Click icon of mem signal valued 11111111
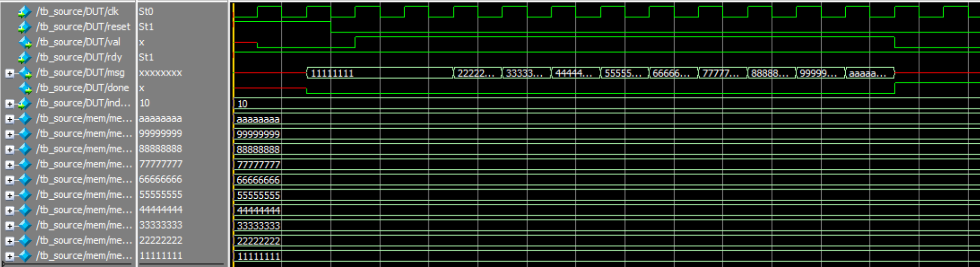The height and width of the screenshot is (267, 980). pos(25,256)
